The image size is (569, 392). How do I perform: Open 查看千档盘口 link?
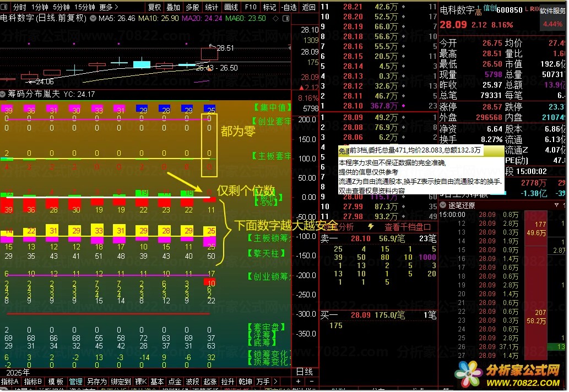pos(408,227)
